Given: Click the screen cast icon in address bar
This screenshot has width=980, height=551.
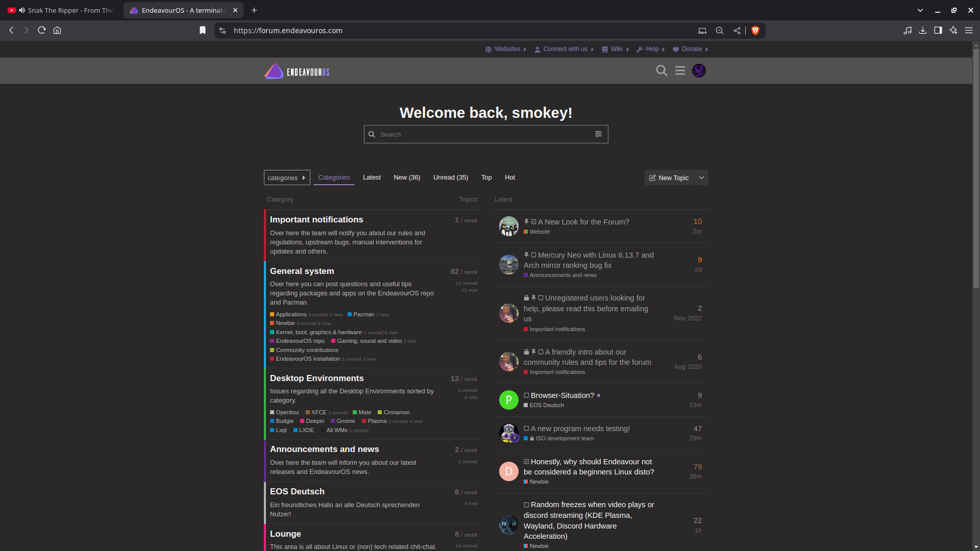Looking at the screenshot, I should [x=702, y=31].
